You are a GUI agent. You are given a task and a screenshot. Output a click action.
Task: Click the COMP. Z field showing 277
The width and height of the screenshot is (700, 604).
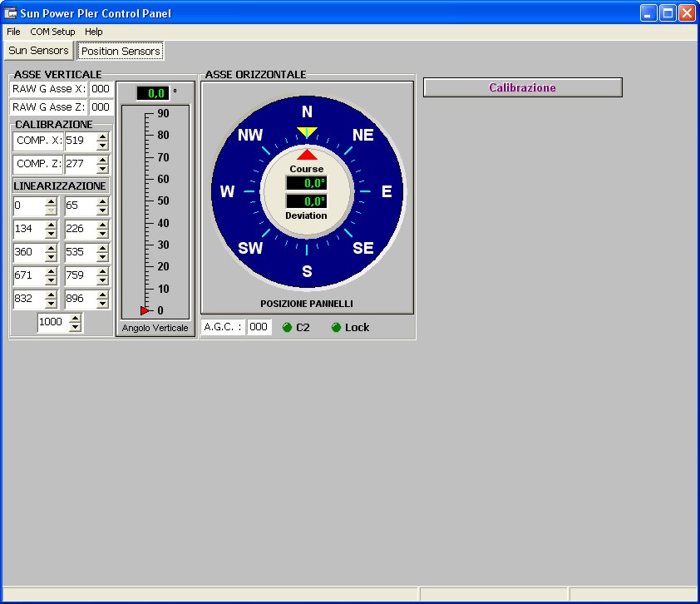[81, 164]
